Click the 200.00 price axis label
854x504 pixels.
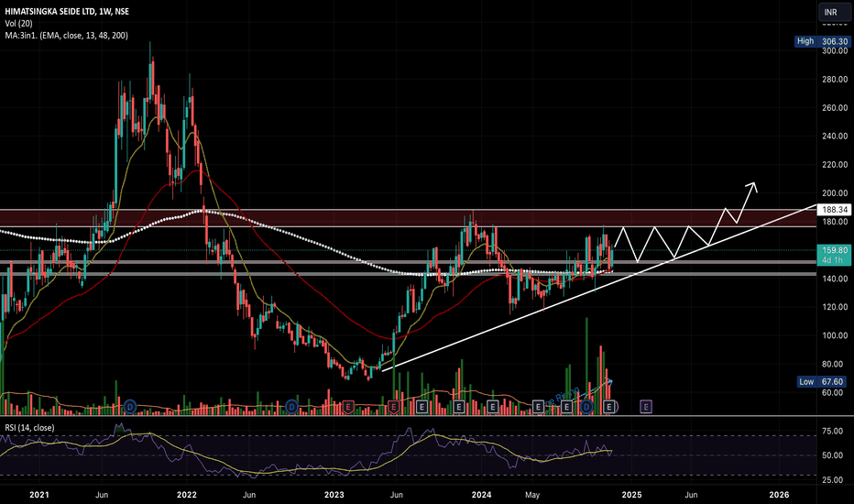click(x=835, y=192)
